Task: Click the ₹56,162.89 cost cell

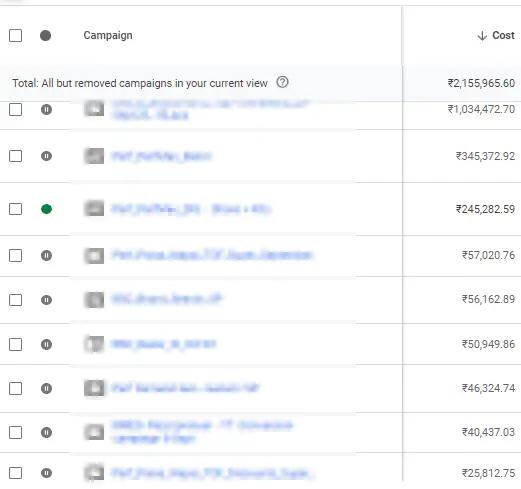Action: pos(488,299)
